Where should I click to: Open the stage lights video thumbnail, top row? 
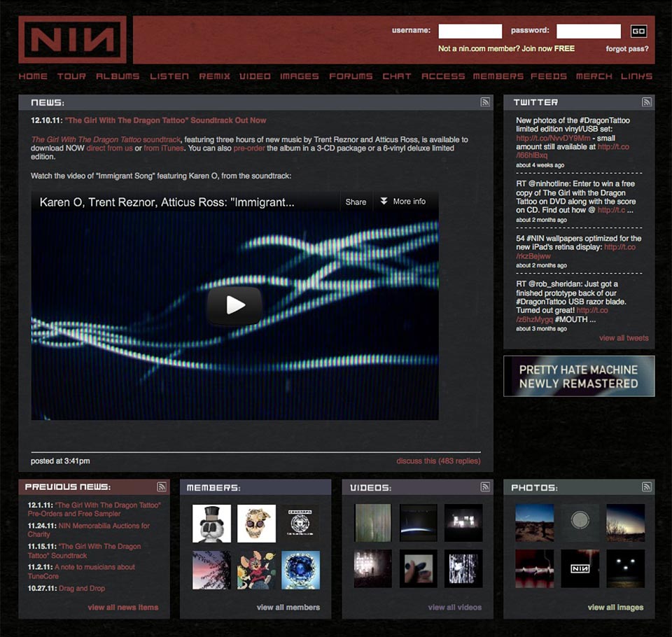(x=463, y=523)
